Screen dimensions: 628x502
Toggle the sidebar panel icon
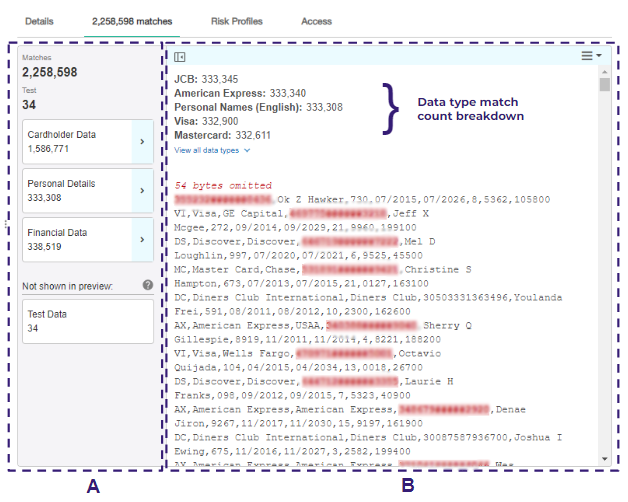point(179,57)
